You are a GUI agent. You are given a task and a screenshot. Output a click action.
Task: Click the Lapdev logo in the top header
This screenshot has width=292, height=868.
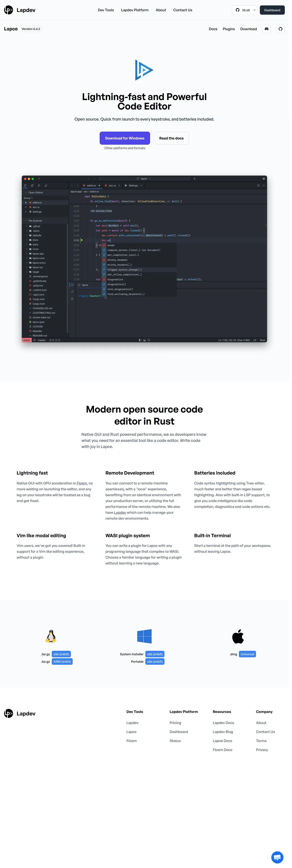coord(20,10)
